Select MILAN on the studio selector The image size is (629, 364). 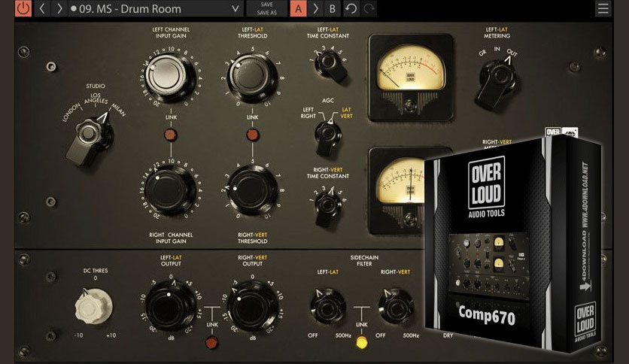pyautogui.click(x=118, y=110)
